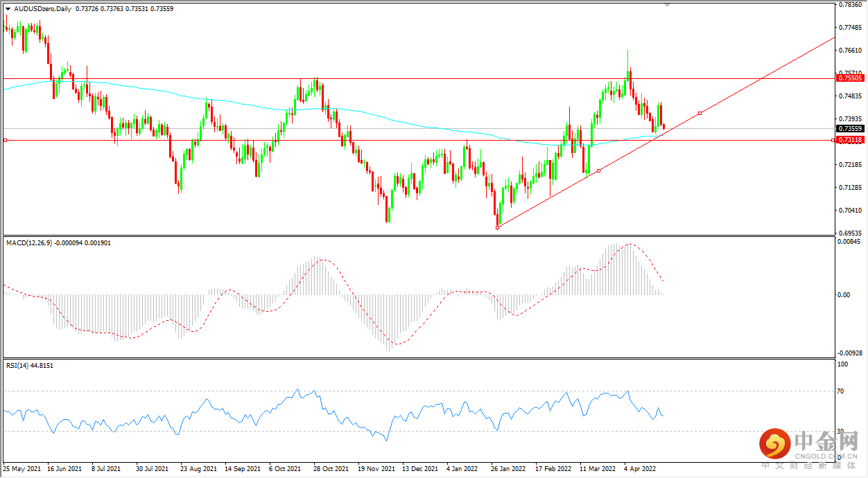
Task: Click the red 0.73118 price label
Action: pos(850,140)
